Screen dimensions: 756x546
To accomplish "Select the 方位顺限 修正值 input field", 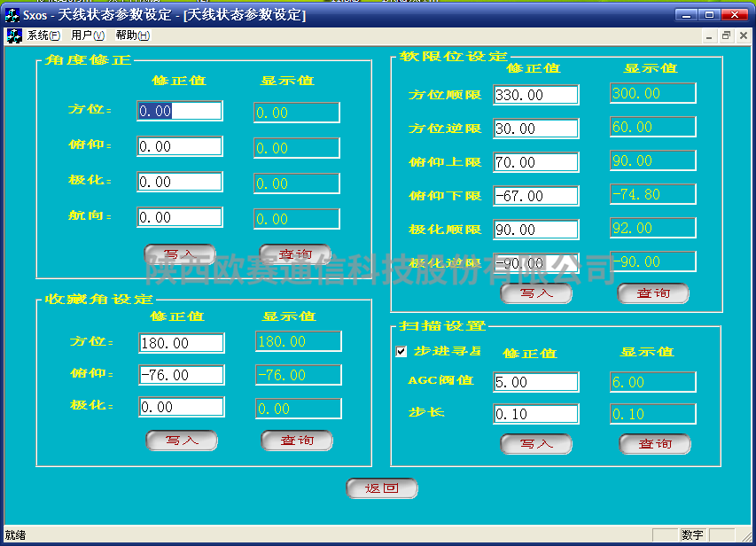I will pyautogui.click(x=535, y=95).
